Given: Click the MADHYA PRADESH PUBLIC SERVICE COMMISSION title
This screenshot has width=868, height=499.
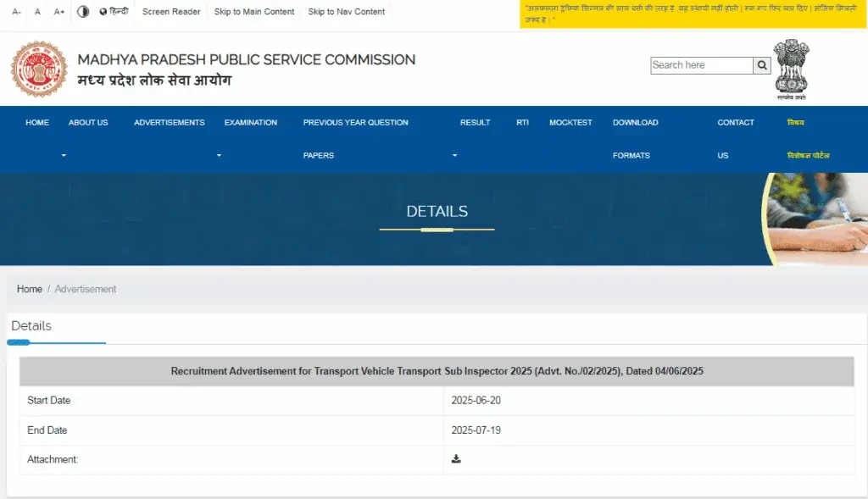Looking at the screenshot, I should point(247,59).
